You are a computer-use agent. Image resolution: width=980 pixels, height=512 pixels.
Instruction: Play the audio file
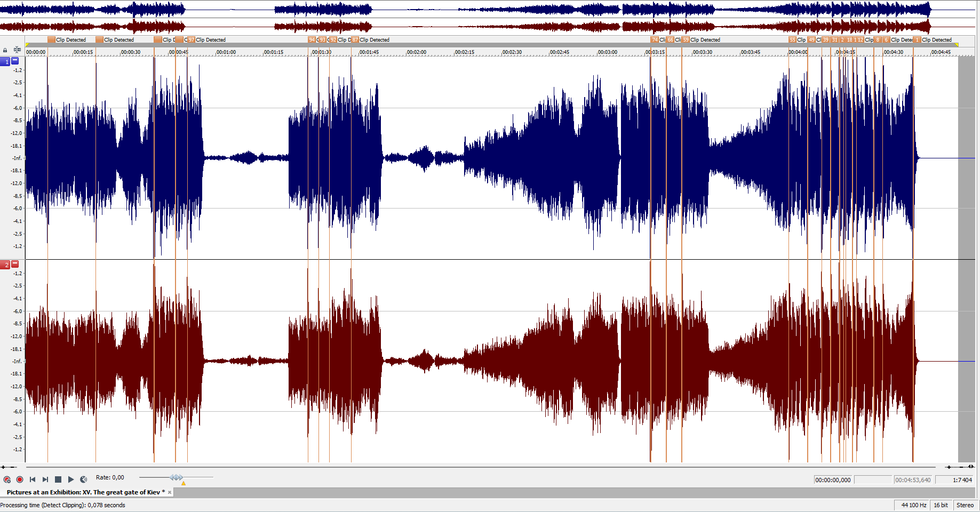pyautogui.click(x=71, y=479)
